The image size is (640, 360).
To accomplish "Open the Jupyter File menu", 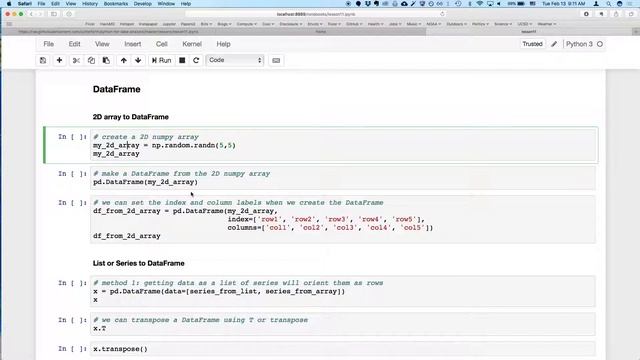I will click(x=49, y=44).
